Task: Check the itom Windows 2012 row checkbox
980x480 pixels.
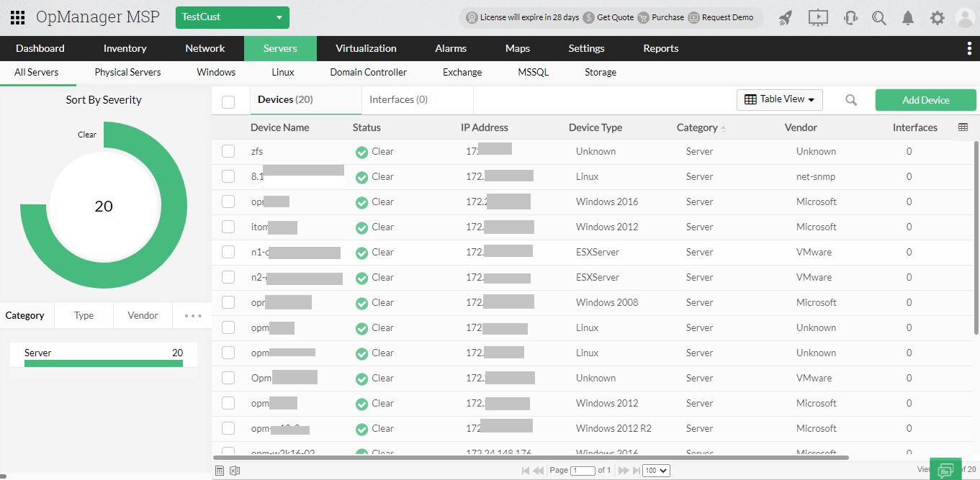Action: click(x=228, y=227)
